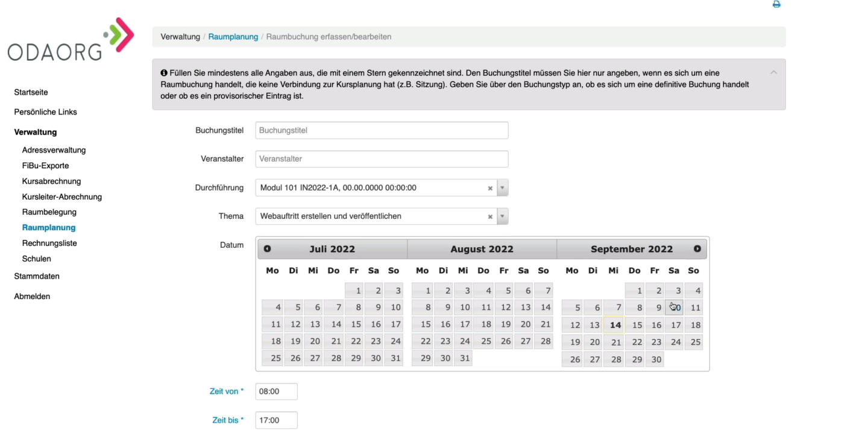Open the Adressverwaltung page

click(54, 150)
